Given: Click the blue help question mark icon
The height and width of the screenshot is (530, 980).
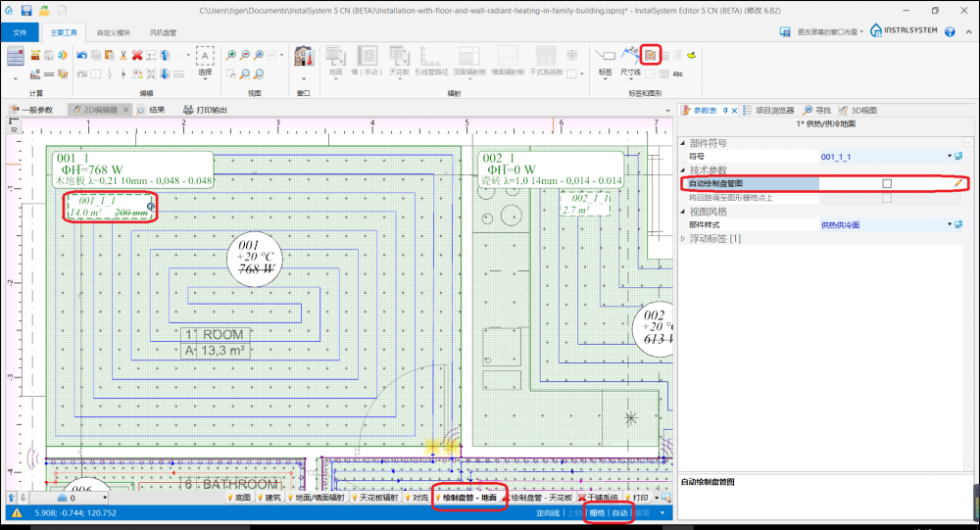Looking at the screenshot, I should click(x=949, y=31).
